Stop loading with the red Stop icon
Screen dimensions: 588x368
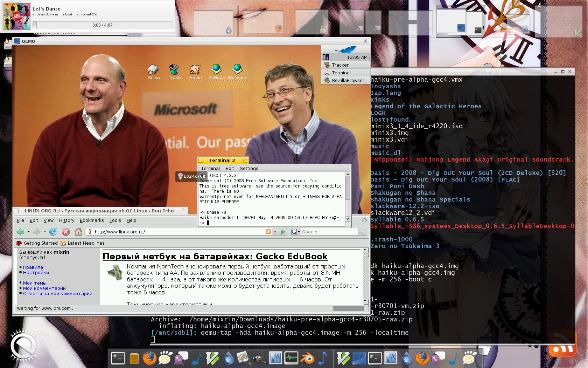65,232
